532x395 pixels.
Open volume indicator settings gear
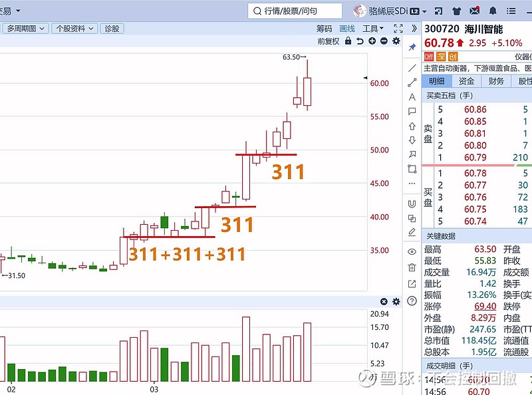pos(396,302)
